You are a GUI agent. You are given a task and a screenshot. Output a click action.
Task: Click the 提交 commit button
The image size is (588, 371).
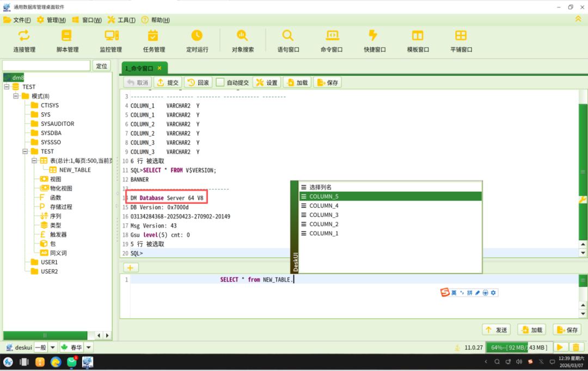[168, 82]
